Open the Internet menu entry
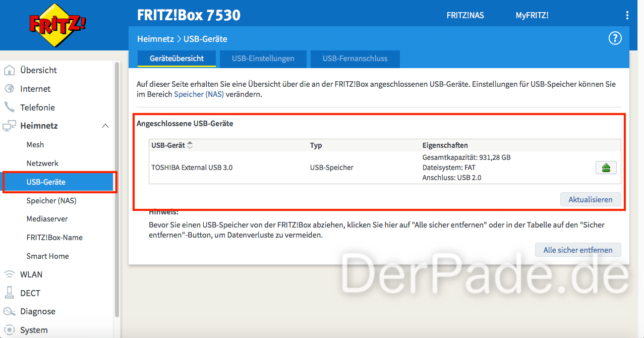The image size is (644, 338). tap(35, 89)
